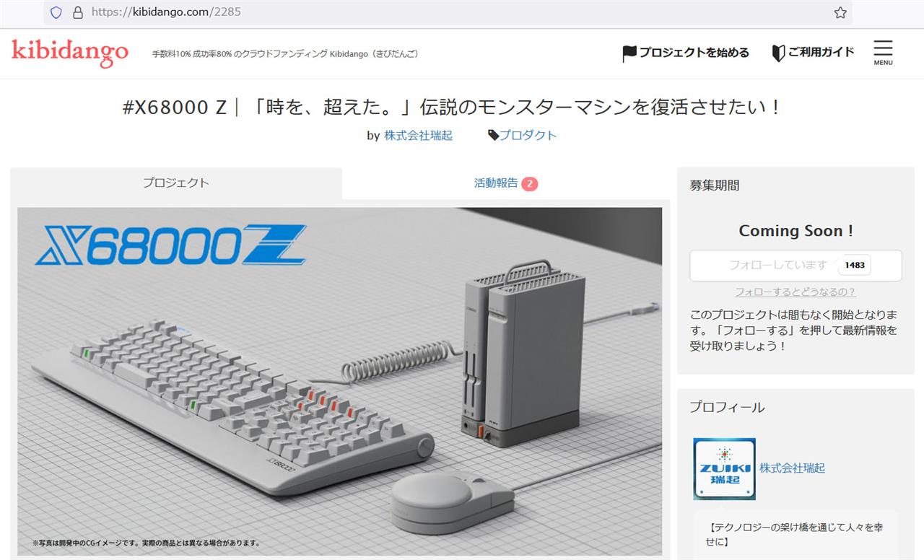Click the ご利用ガイド button
This screenshot has width=924, height=560.
tap(813, 53)
